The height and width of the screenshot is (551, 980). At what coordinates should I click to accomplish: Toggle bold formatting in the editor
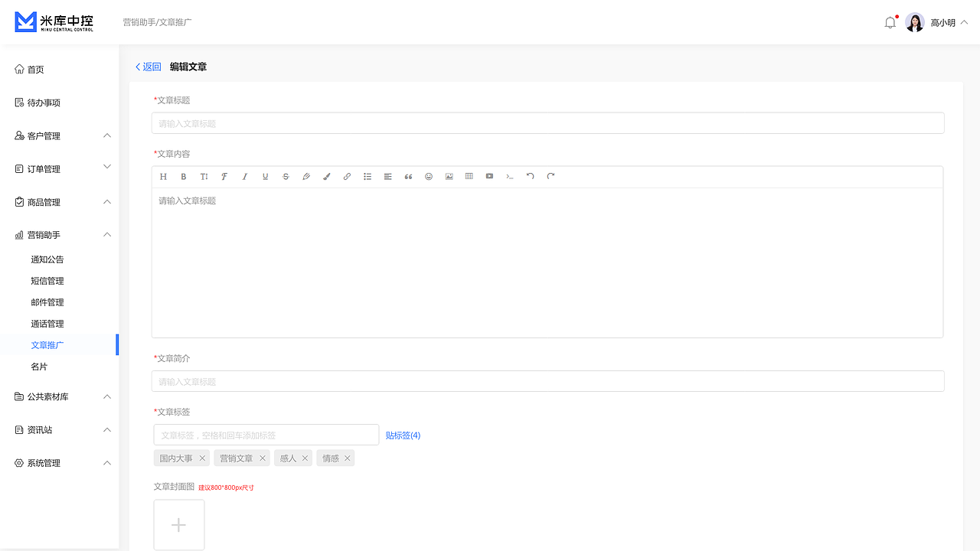click(x=184, y=177)
